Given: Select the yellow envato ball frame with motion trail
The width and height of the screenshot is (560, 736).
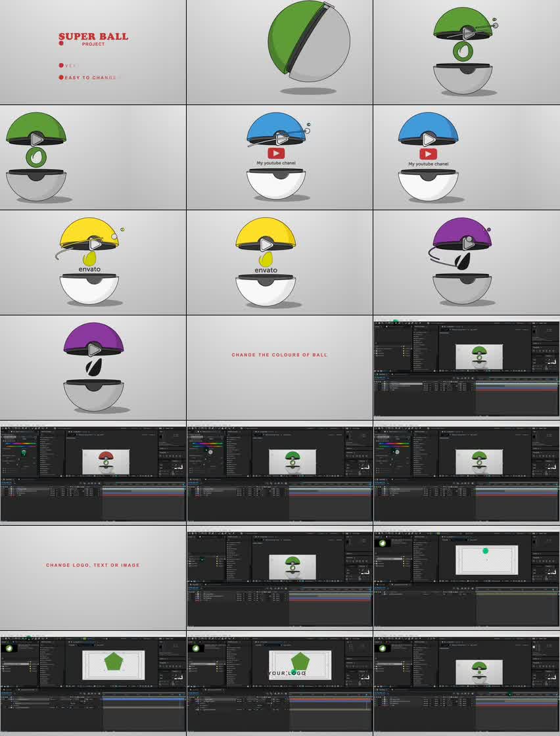Looking at the screenshot, I should (x=93, y=262).
